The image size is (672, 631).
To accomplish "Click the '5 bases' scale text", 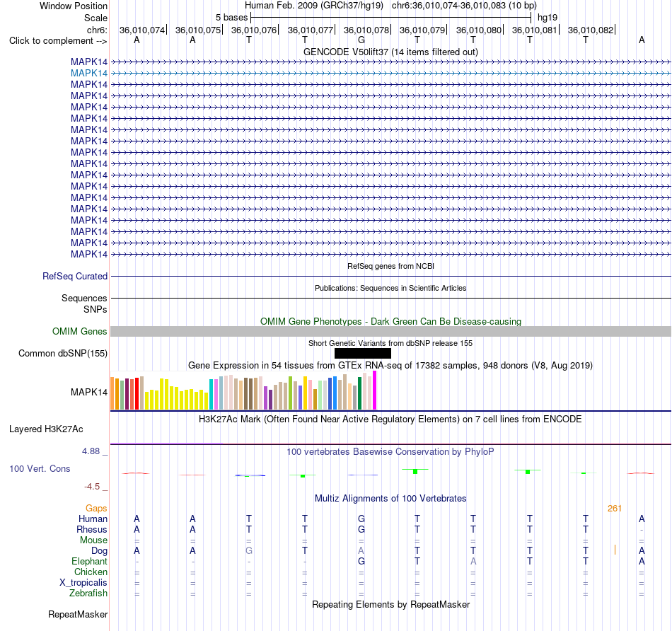I will (x=231, y=18).
